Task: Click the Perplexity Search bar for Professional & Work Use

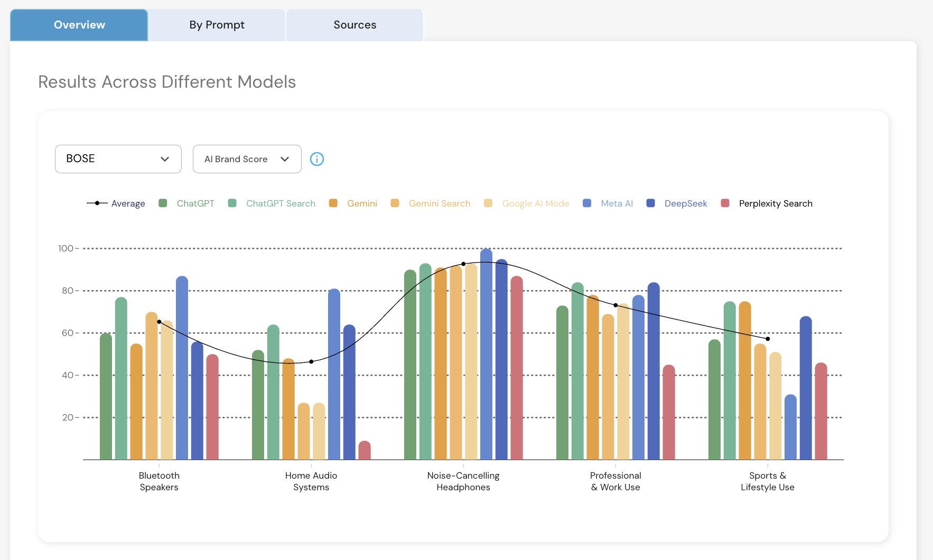Action: point(669,412)
